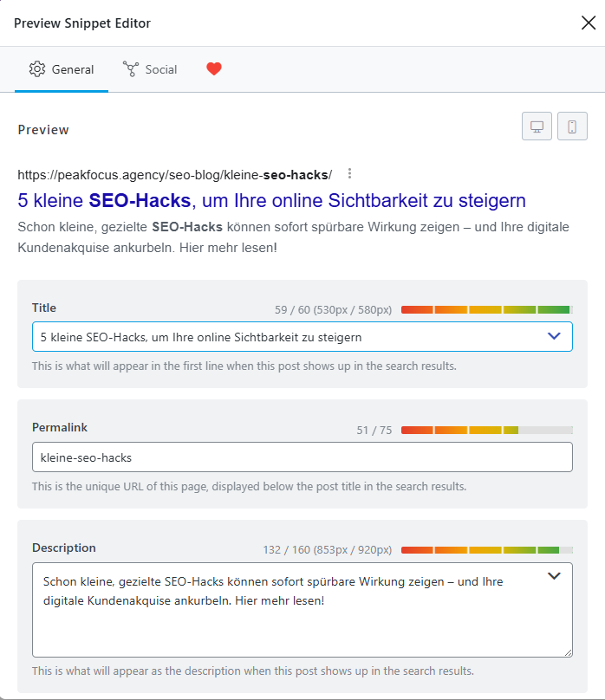Expand the Title field variable dropdown
This screenshot has height=700, width=605.
click(554, 336)
